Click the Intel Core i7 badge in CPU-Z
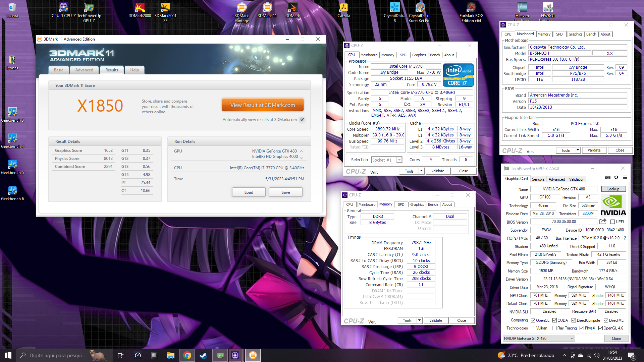Image resolution: width=644 pixels, height=362 pixels. click(x=458, y=75)
